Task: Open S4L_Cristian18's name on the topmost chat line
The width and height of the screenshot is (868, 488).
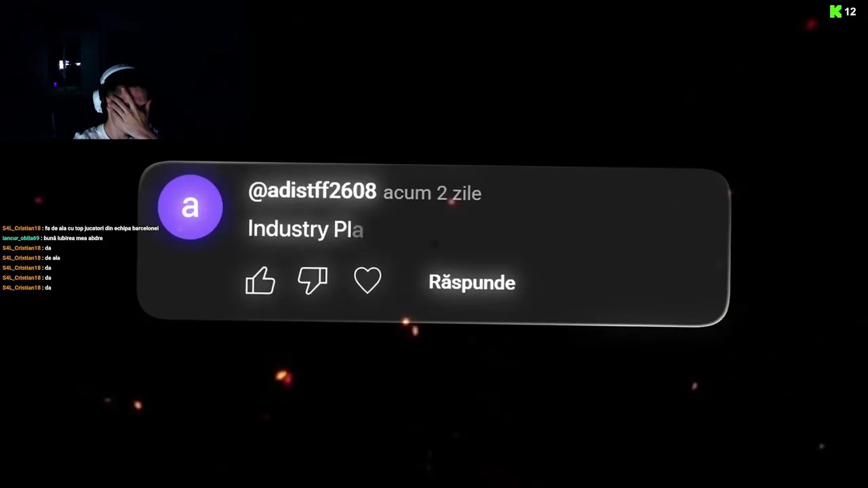Action: click(22, 228)
